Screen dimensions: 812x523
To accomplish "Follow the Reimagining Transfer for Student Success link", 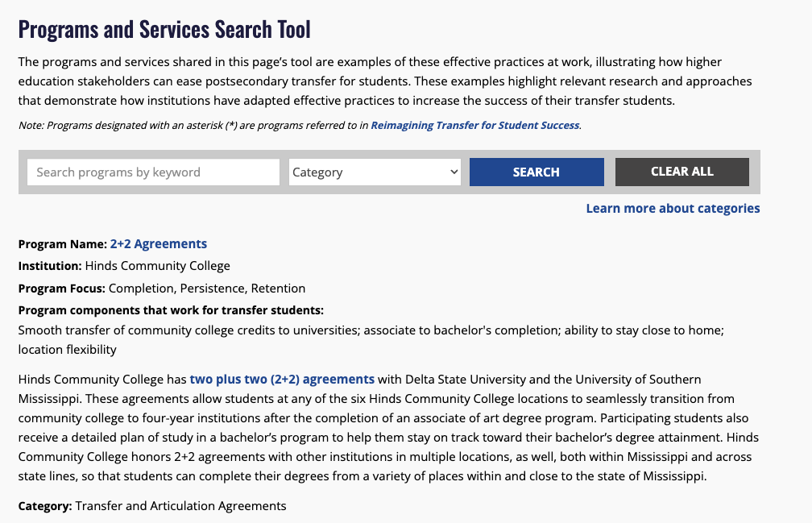I will pyautogui.click(x=474, y=126).
